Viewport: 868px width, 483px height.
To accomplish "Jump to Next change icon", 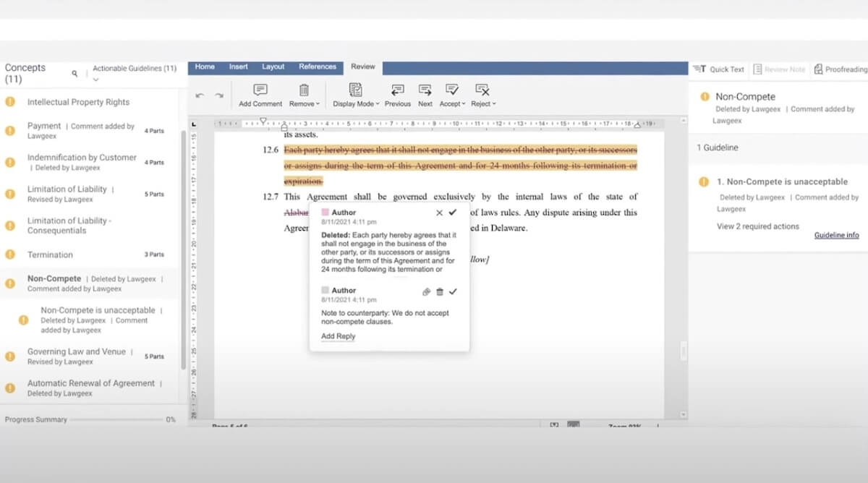I will click(425, 90).
